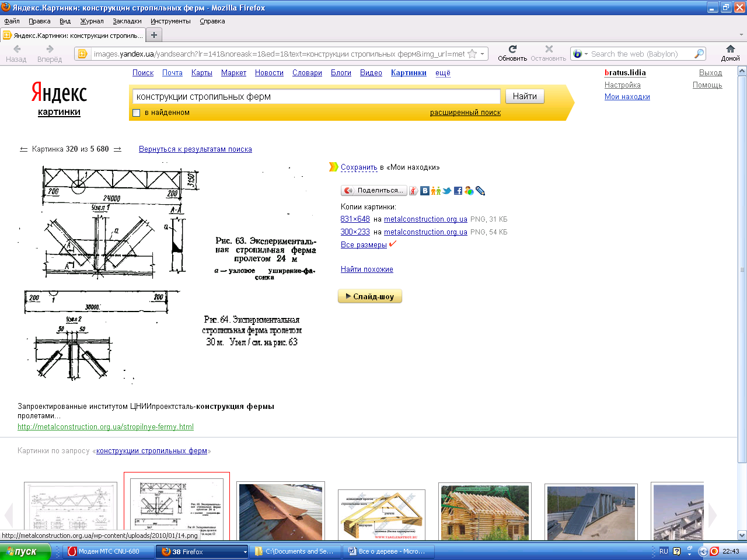Click the Babylon search magnifier icon
Viewport: 747px width, 560px height.
(x=699, y=54)
